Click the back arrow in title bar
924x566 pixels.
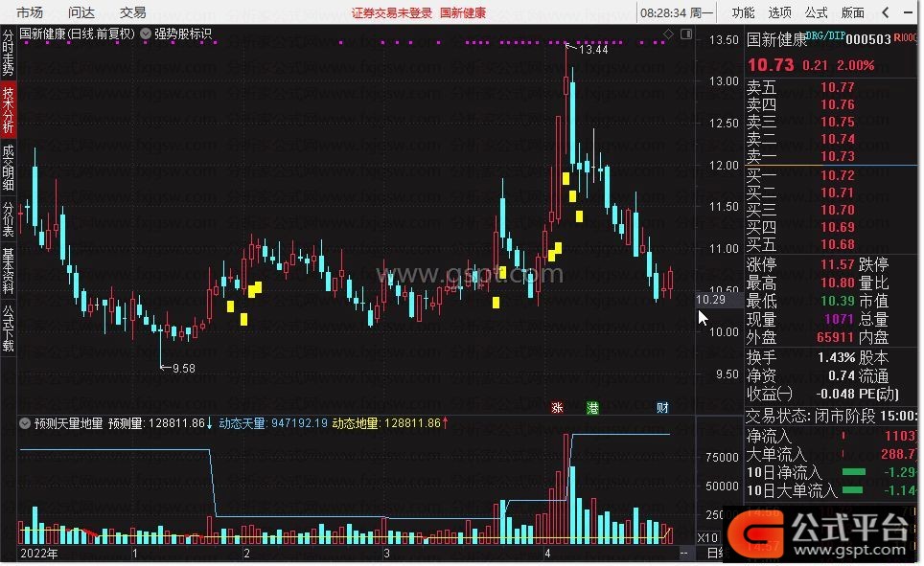[x=886, y=12]
